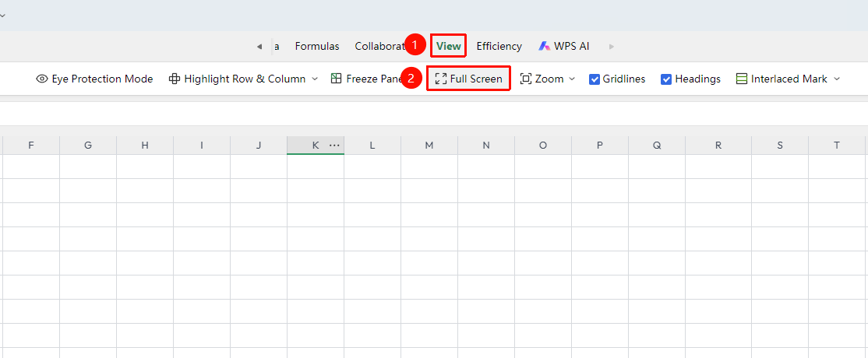
Task: Click the Highlight Row & Column crosshair icon
Action: (175, 79)
